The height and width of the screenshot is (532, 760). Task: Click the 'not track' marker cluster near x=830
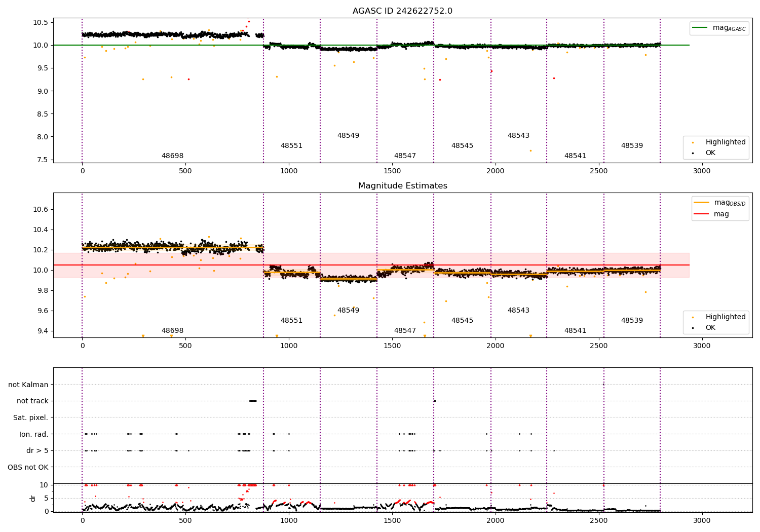coord(253,401)
